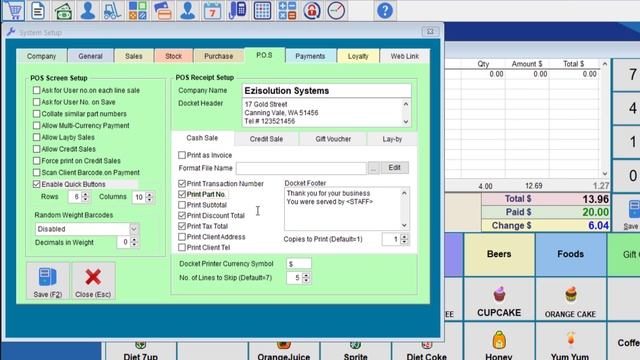The image size is (640, 360).
Task: Uncheck Print Transaction Number
Action: point(182,184)
